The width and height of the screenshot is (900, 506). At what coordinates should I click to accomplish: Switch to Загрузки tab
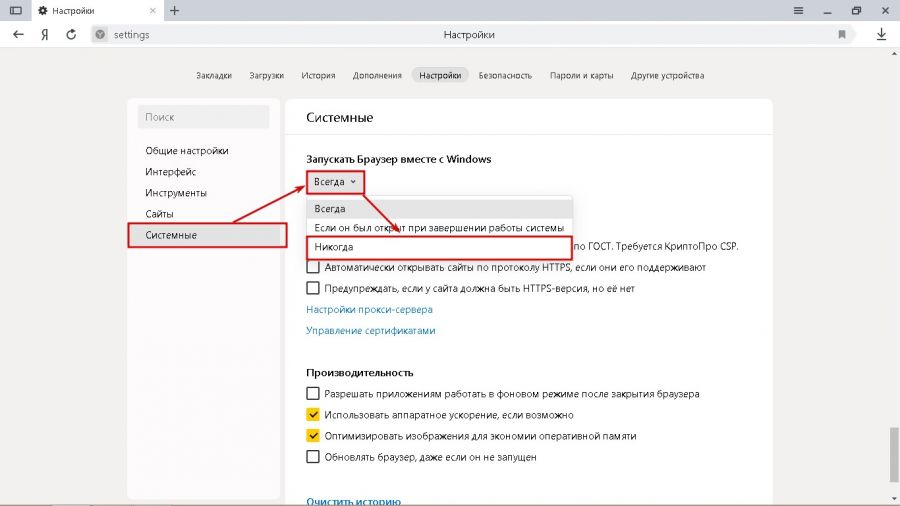[x=266, y=75]
